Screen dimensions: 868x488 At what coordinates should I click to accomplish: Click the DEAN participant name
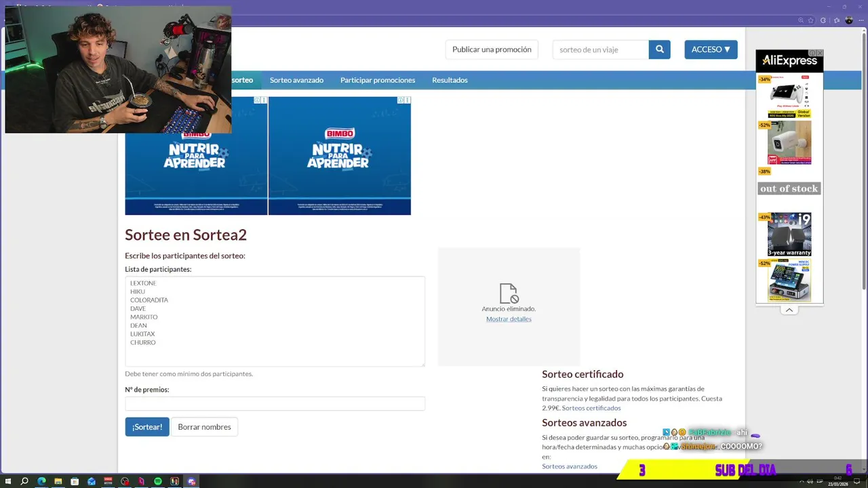click(x=138, y=325)
